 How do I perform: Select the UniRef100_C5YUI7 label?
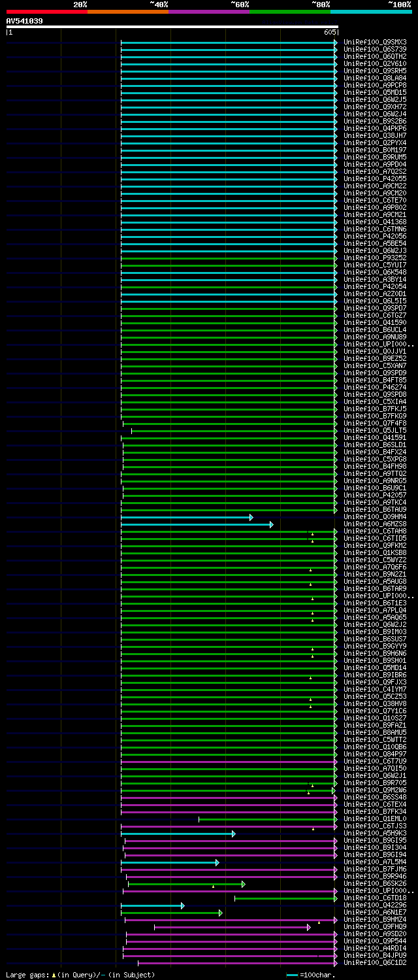(375, 265)
